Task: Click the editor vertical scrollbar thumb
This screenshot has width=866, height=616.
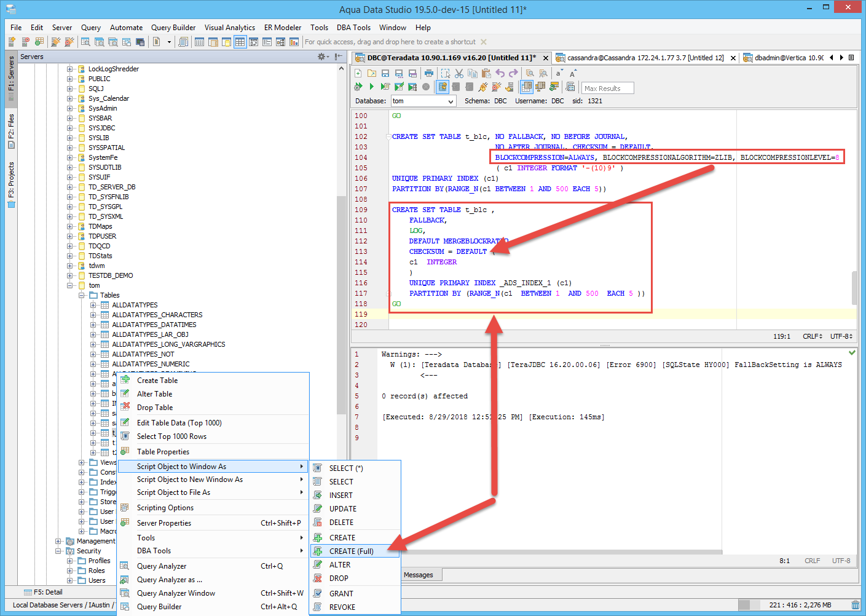Action: (x=854, y=288)
